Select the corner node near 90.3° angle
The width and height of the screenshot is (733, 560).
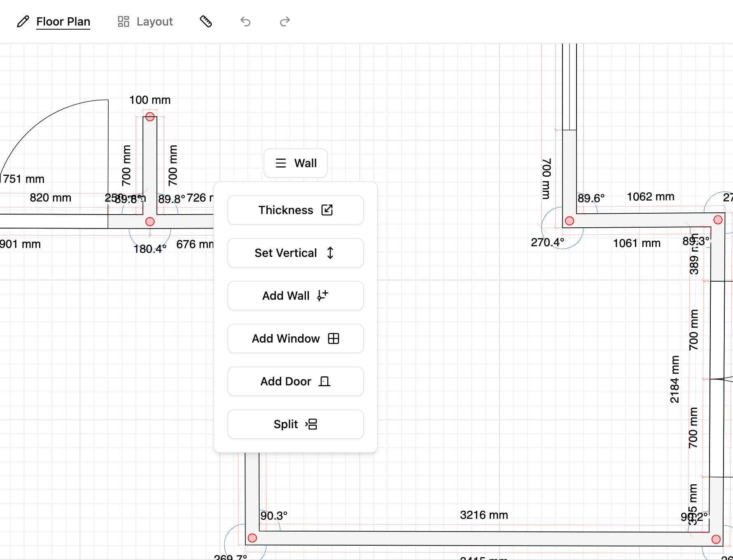pos(252,538)
